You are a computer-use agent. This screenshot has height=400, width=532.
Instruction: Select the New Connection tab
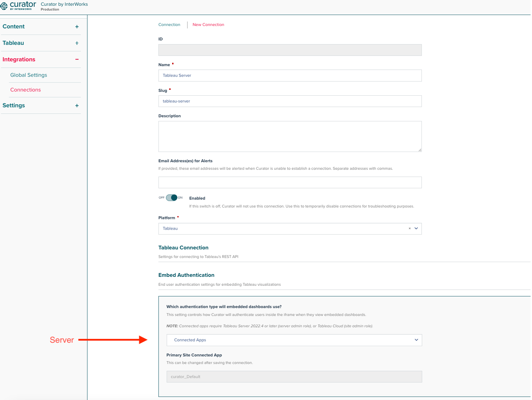208,25
